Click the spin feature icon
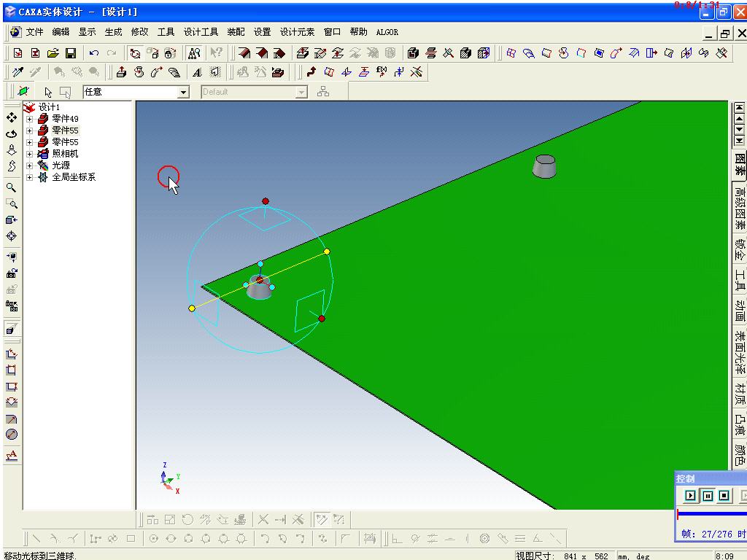This screenshot has width=747, height=560. click(x=139, y=72)
